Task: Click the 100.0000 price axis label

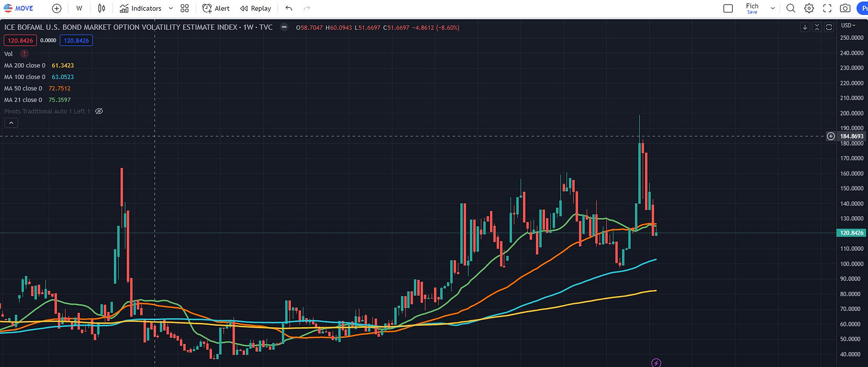Action: (851, 263)
